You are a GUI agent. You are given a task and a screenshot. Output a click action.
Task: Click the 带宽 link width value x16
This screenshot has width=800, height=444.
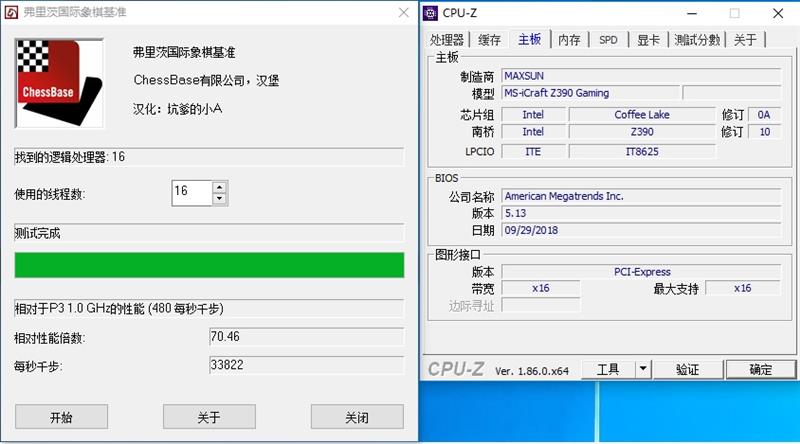tap(541, 288)
